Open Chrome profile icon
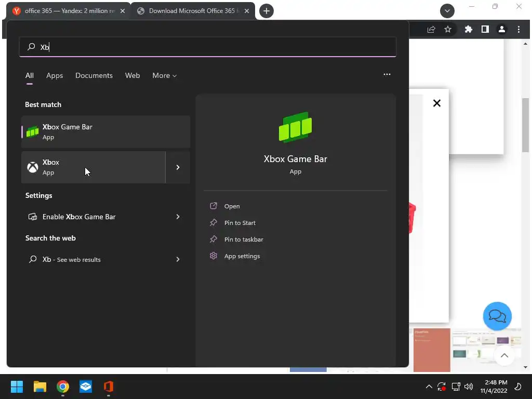Viewport: 532px width, 399px height. pos(501,30)
